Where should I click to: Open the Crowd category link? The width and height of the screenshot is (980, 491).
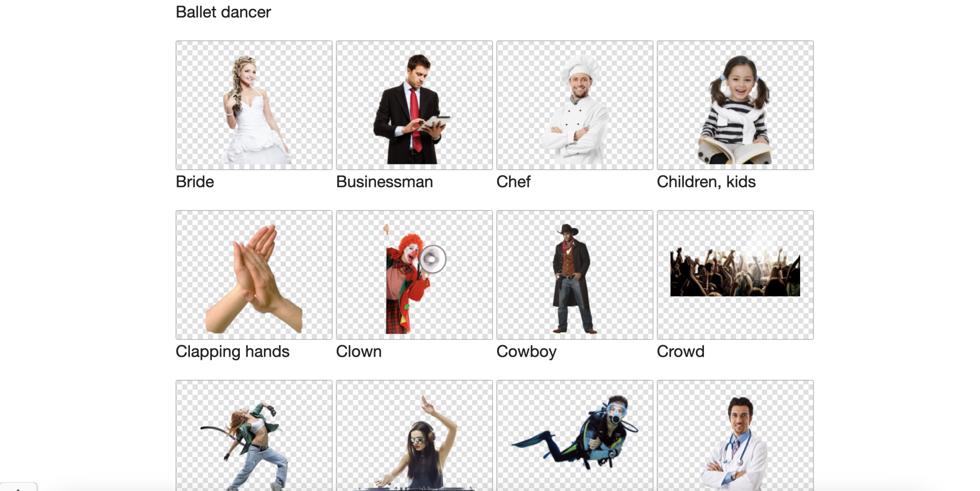[680, 351]
